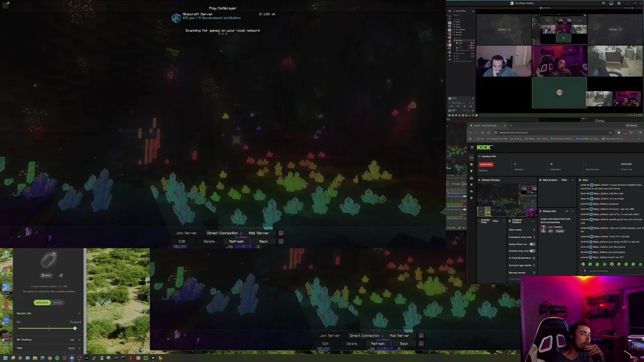Click Direct Connection in upper Minecraft window
Viewport: 644px width, 362px height.
(x=222, y=233)
